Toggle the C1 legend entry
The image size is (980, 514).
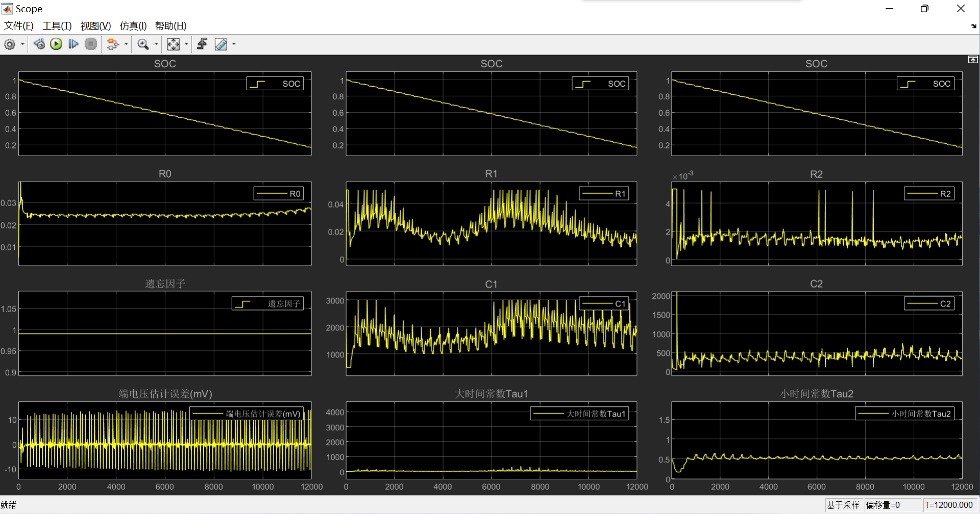[x=604, y=304]
